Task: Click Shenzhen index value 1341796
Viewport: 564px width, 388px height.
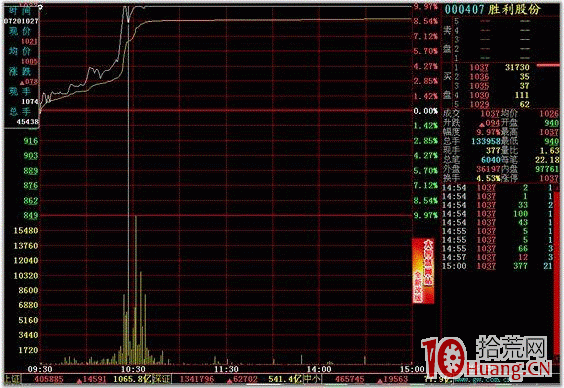Action: 197,379
